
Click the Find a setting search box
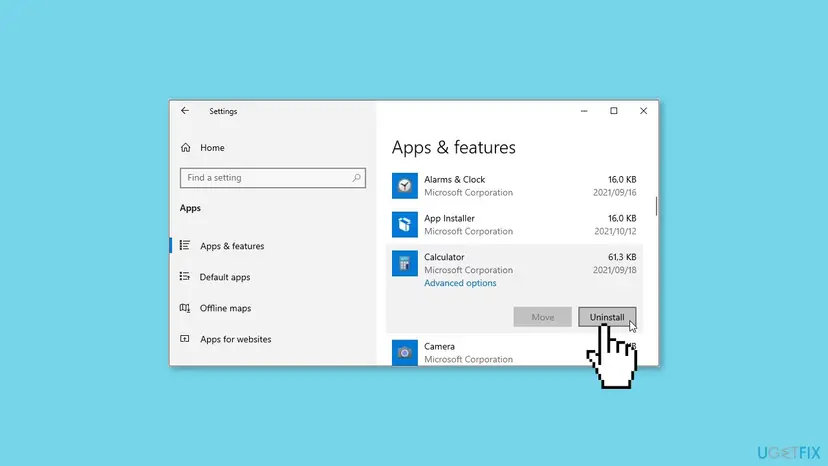[272, 178]
